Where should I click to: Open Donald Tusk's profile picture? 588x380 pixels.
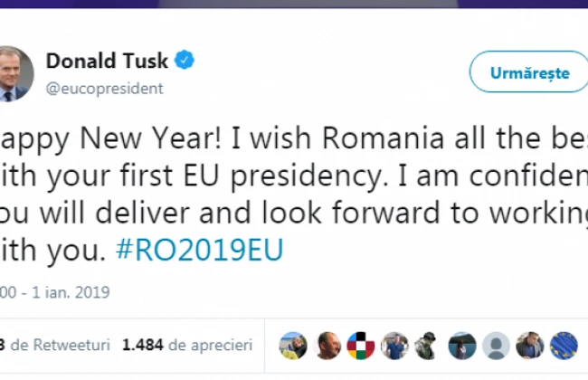(x=16, y=74)
